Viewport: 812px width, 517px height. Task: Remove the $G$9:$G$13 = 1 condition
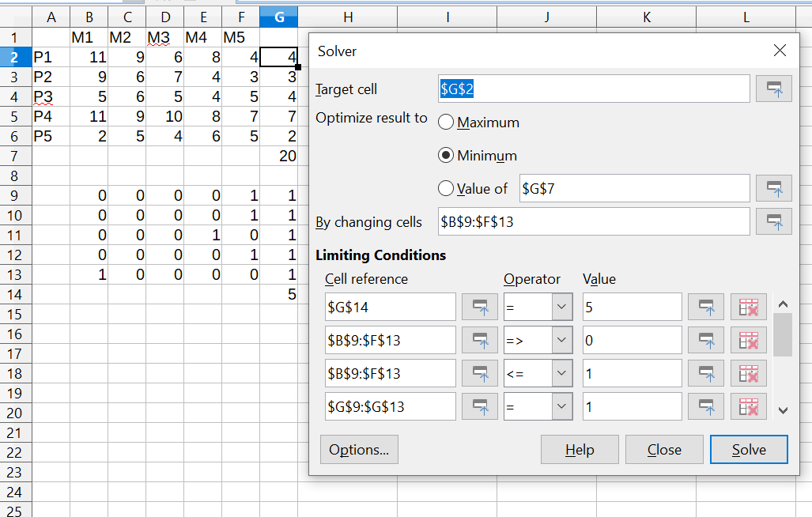point(748,406)
